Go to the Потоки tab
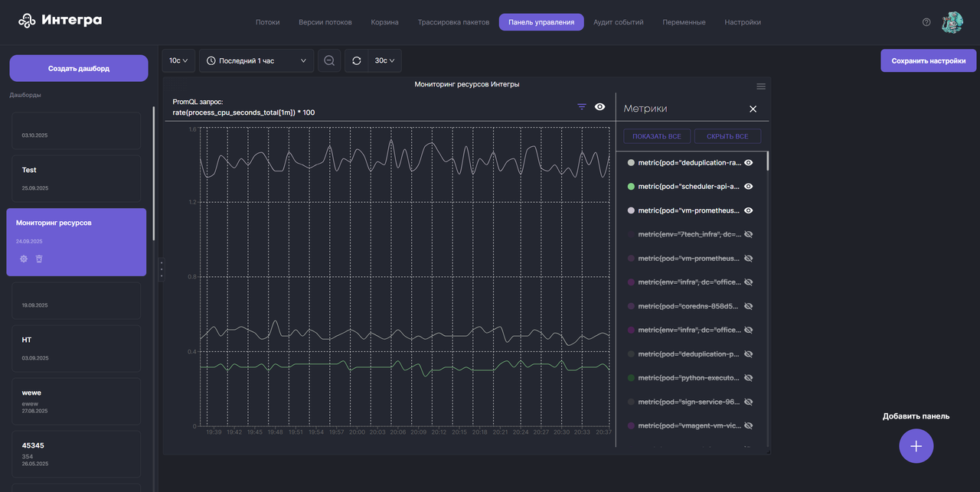The height and width of the screenshot is (492, 980). (267, 22)
